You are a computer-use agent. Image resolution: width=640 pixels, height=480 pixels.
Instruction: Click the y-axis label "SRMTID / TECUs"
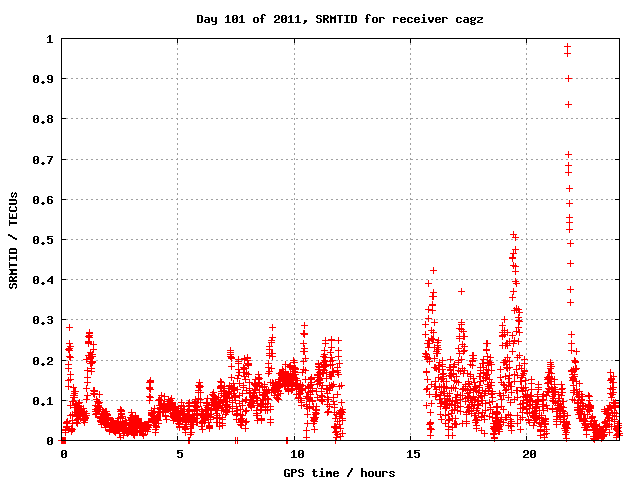14,240
